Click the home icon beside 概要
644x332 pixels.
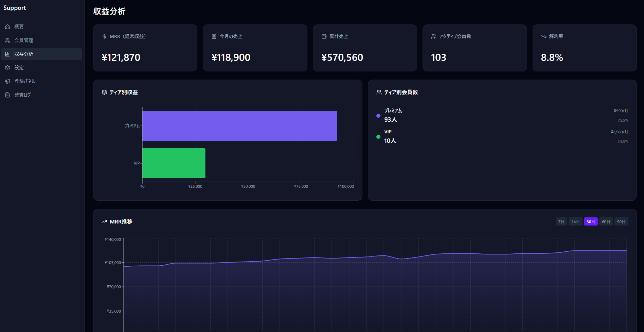tap(7, 27)
